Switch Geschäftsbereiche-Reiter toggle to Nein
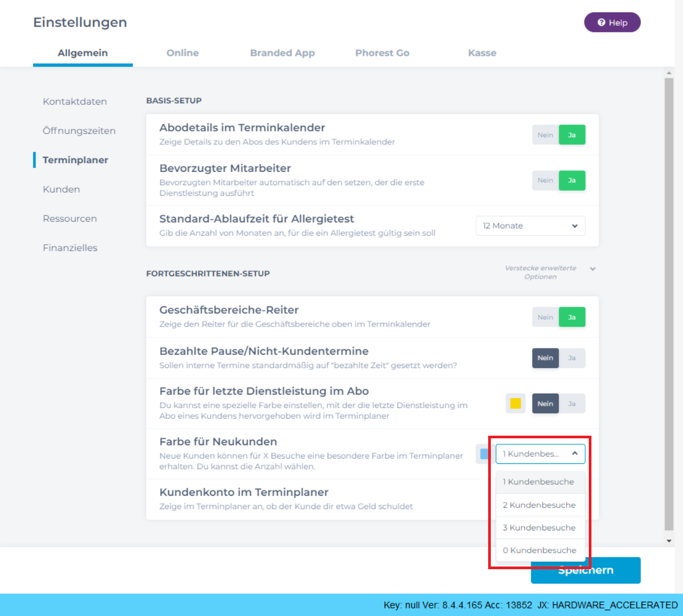The width and height of the screenshot is (683, 616). 545,317
